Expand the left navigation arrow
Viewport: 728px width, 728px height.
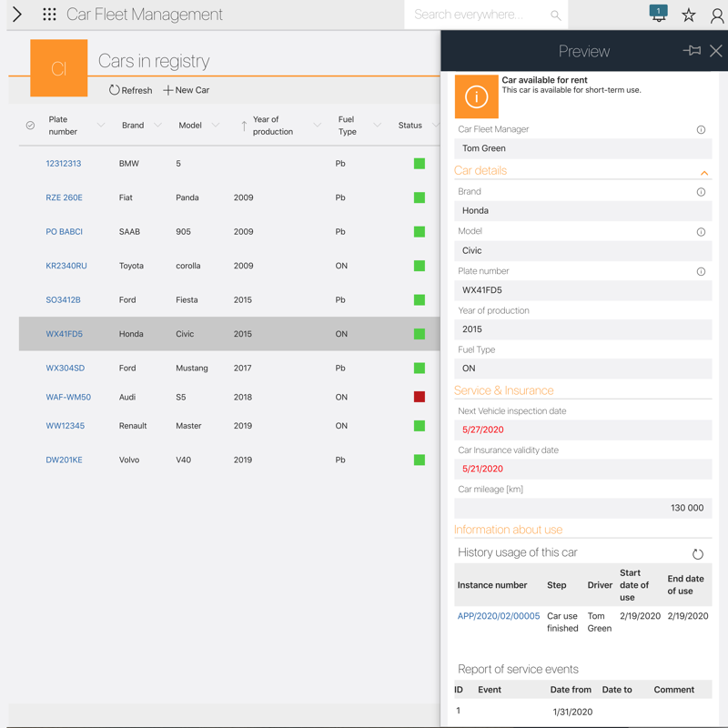[x=17, y=15]
